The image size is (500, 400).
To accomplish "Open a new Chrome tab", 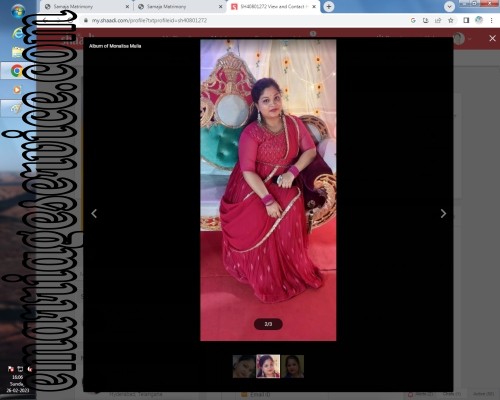I will (329, 7).
